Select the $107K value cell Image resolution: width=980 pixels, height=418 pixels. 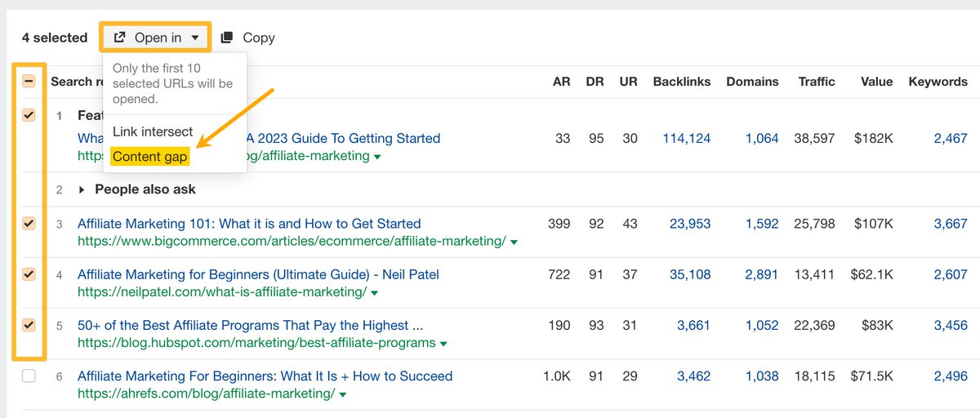[x=873, y=224]
